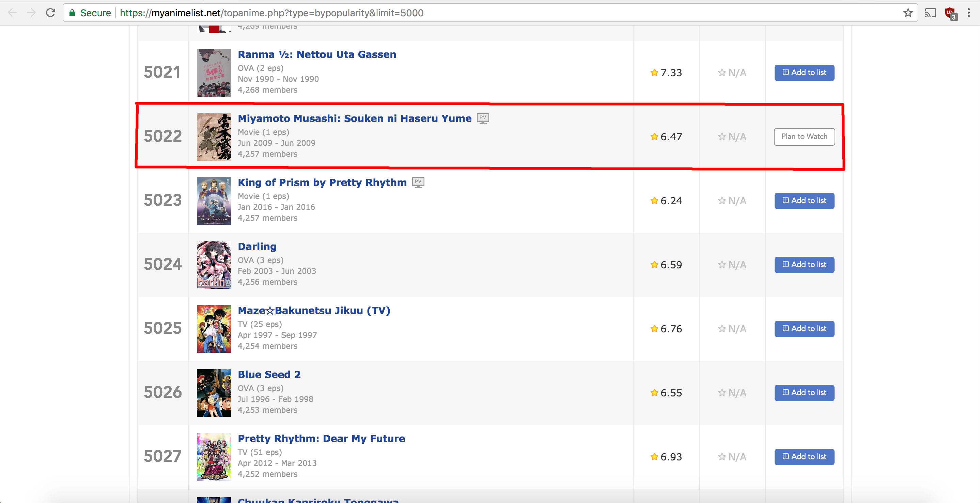Click the gold star beside score 6.55
The image size is (980, 503).
(654, 392)
